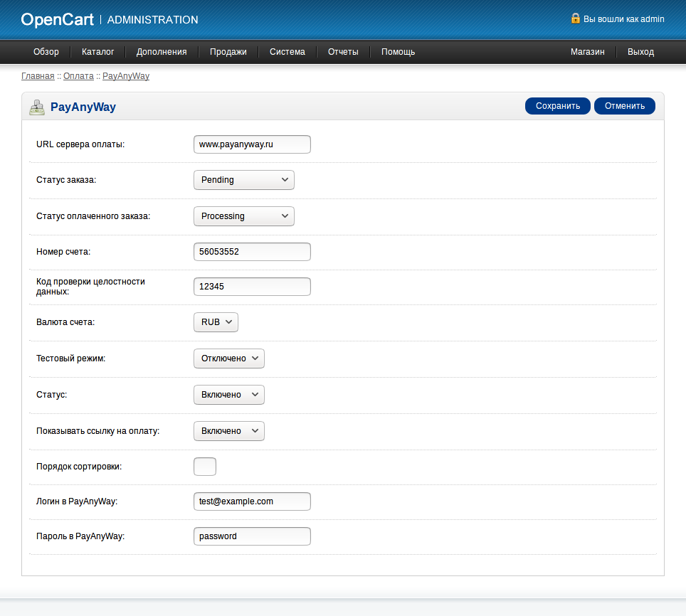Click the Порядок сортировки input box
Viewport: 686px width, 616px height.
[205, 467]
